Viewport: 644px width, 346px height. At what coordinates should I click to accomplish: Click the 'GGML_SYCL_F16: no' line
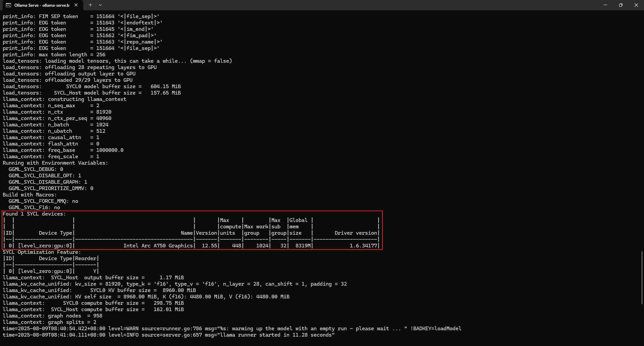(x=34, y=208)
